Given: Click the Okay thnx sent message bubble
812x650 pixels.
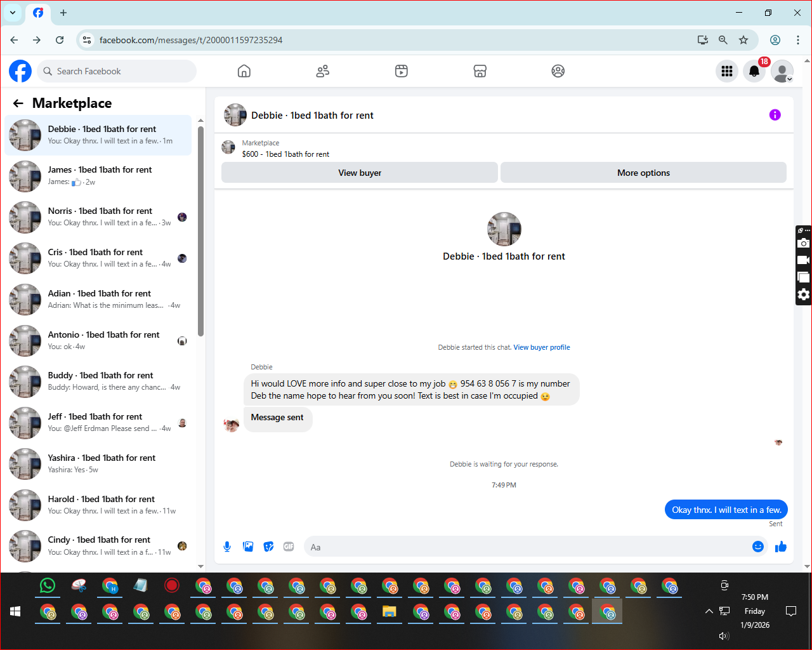Looking at the screenshot, I should coord(726,510).
